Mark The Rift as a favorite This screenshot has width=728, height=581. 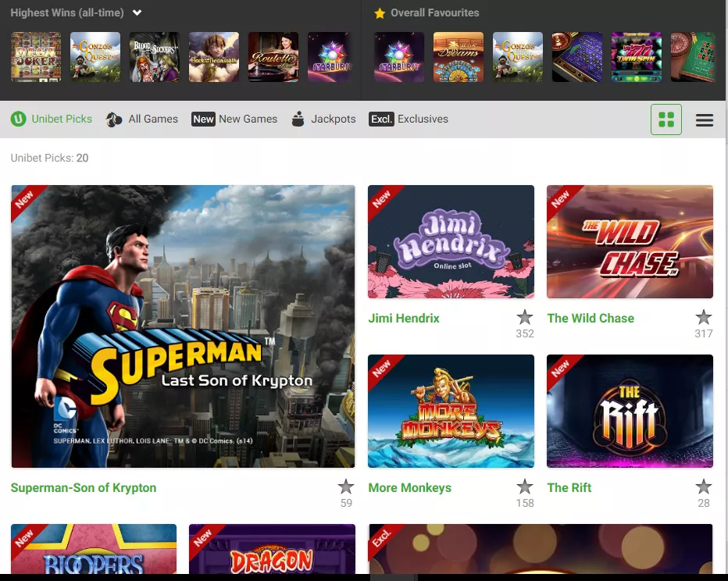click(x=703, y=487)
